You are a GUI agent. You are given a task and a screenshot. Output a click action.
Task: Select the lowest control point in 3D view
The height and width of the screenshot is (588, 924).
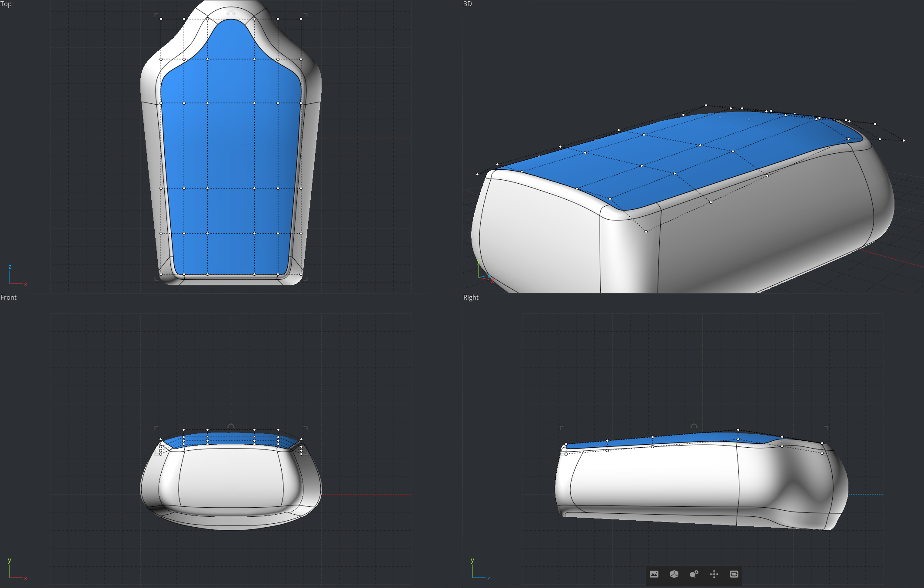[646, 231]
